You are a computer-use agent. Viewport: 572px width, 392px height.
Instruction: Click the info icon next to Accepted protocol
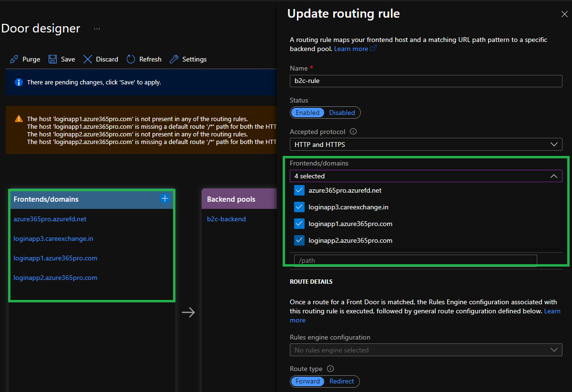click(353, 132)
